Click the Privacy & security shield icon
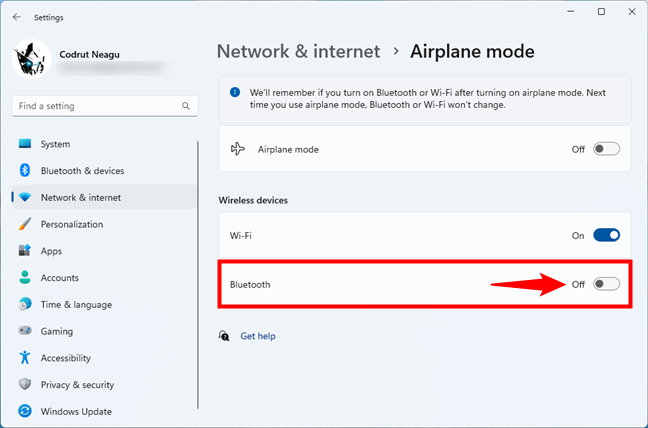 tap(25, 384)
